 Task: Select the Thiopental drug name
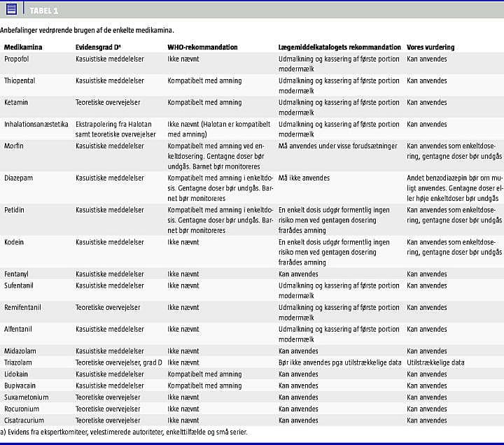point(20,80)
